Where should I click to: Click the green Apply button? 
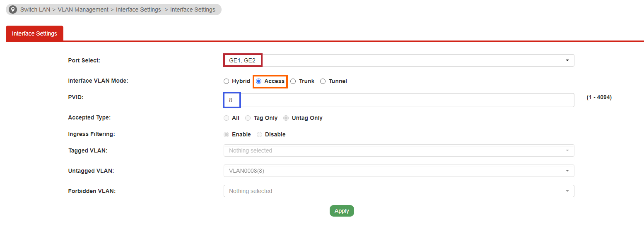[x=342, y=211]
